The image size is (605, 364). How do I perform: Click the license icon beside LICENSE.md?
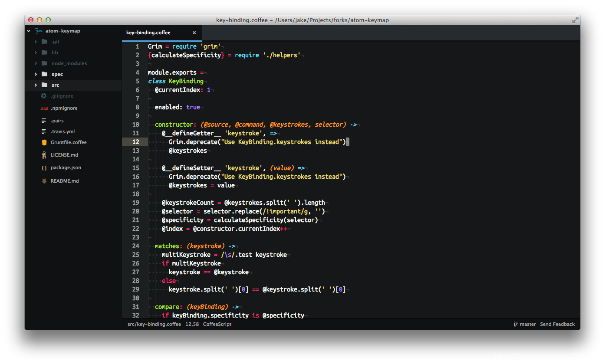(x=44, y=155)
